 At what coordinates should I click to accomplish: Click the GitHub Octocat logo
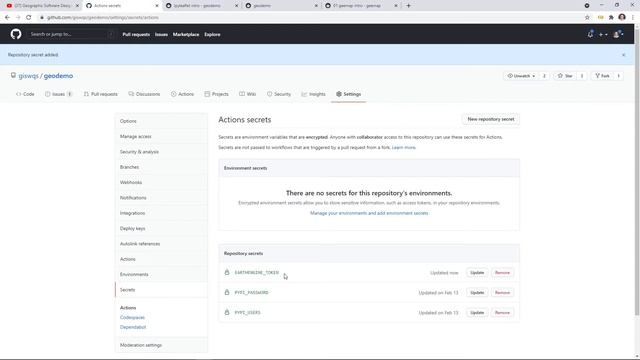click(16, 34)
